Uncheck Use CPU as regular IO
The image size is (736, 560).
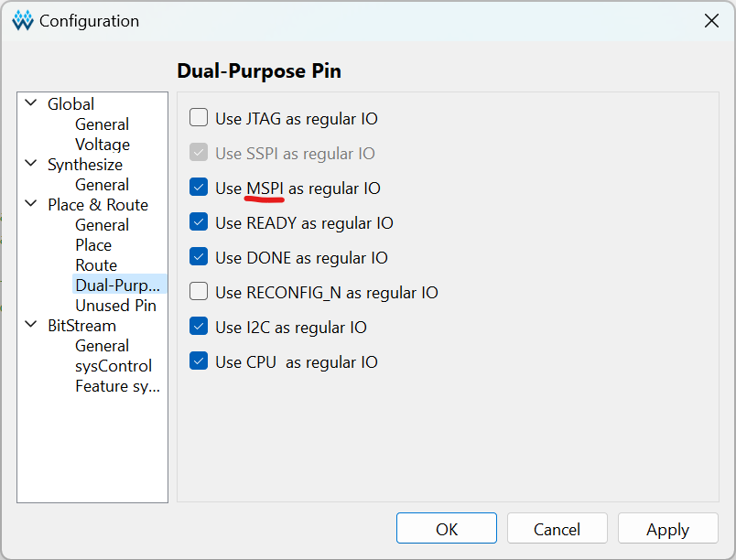tap(199, 361)
